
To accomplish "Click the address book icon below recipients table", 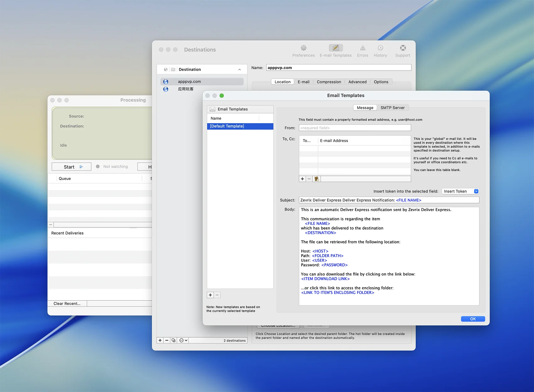I will click(x=317, y=179).
